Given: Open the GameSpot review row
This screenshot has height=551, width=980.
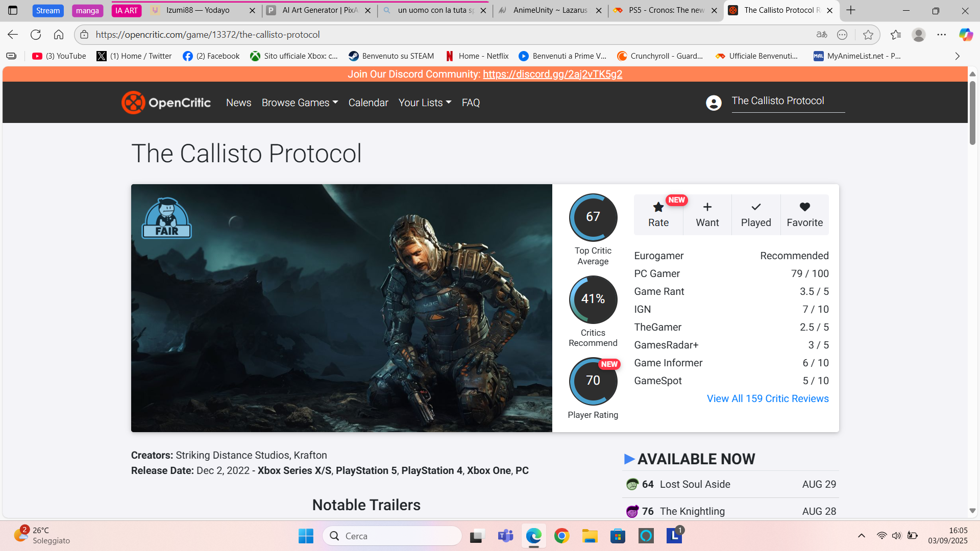Looking at the screenshot, I should (731, 381).
